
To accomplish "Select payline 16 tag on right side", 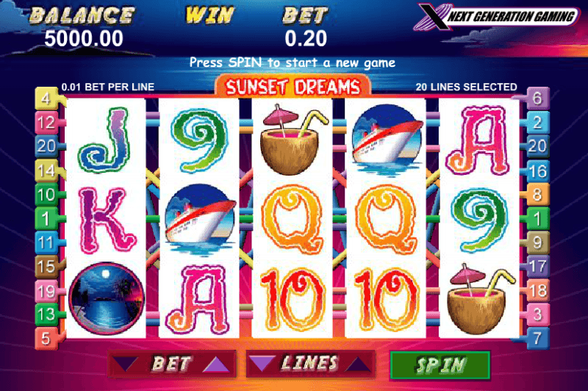I will pos(537,171).
